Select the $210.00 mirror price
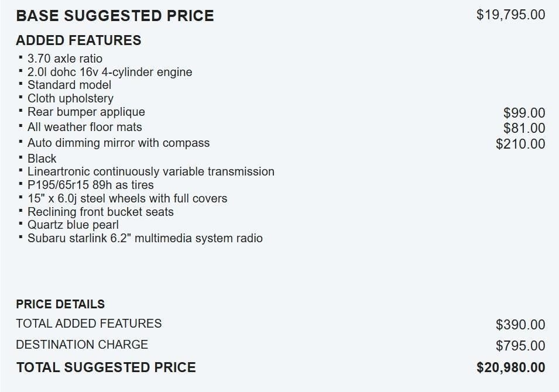The image size is (559, 392). pos(520,144)
